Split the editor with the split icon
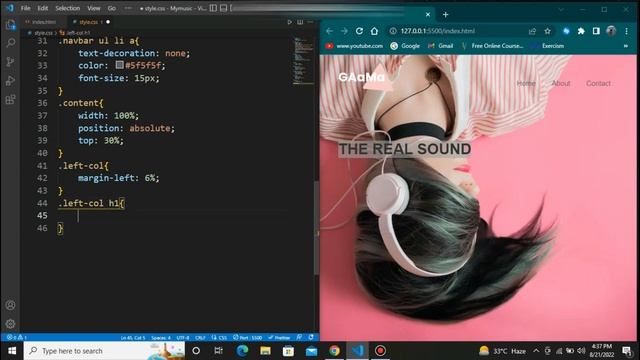This screenshot has width=640, height=360. pyautogui.click(x=300, y=22)
